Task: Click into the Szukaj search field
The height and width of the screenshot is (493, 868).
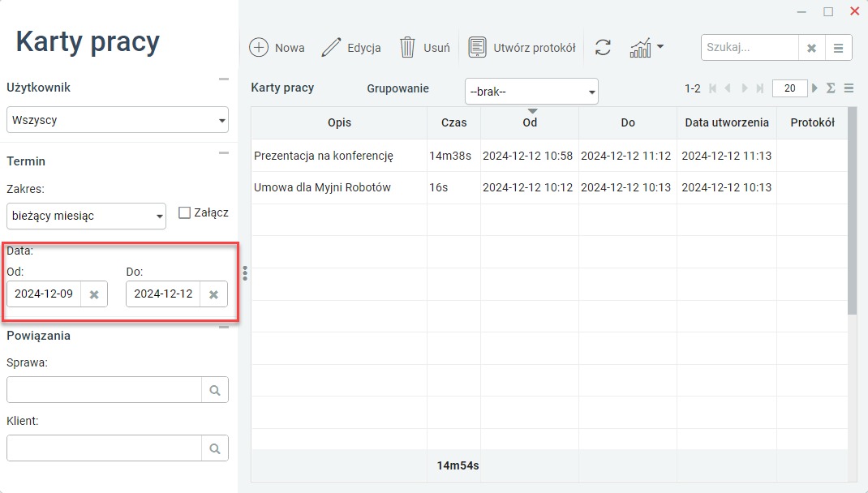Action: (x=750, y=48)
